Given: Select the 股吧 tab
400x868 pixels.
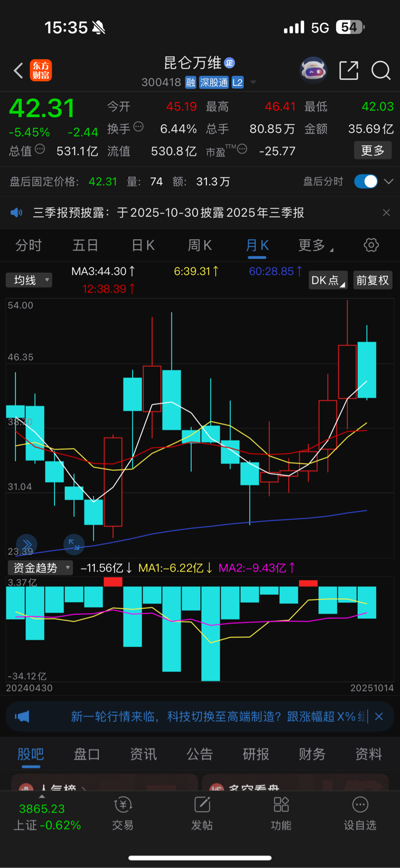Looking at the screenshot, I should coord(31,754).
